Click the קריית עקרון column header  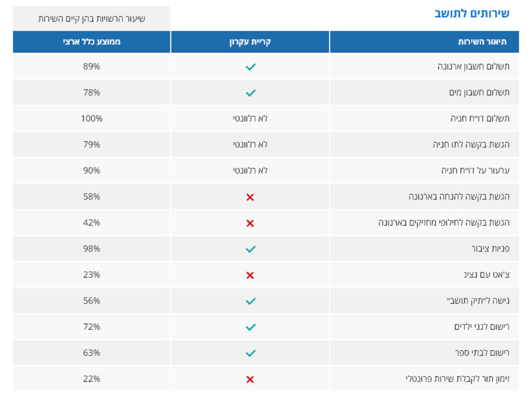250,42
